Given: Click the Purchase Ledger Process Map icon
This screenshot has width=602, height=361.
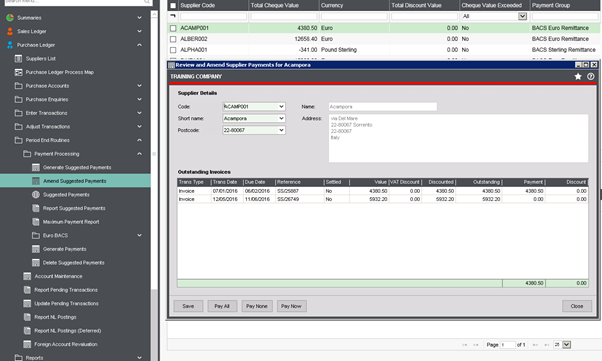Looking at the screenshot, I should [18, 72].
